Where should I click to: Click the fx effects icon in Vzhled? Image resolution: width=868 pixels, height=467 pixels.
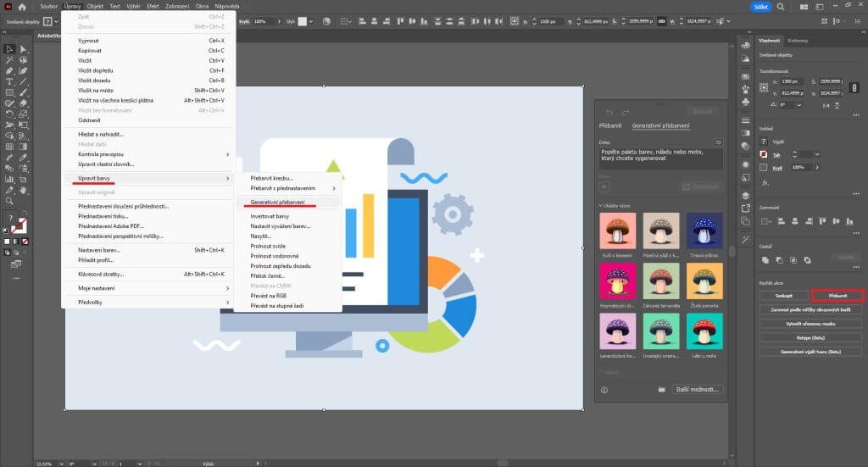765,182
